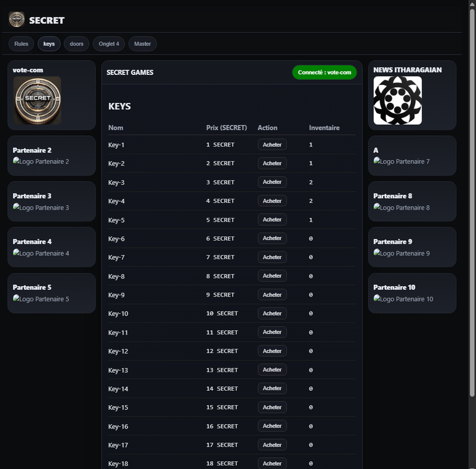
Task: Click the Key-18 name cell
Action: [118, 463]
